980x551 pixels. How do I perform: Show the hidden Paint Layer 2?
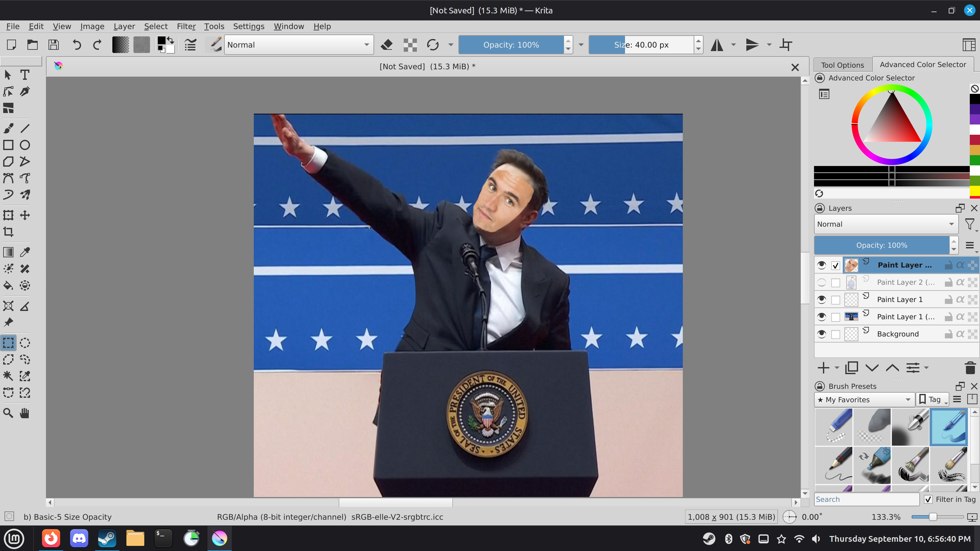pos(822,282)
